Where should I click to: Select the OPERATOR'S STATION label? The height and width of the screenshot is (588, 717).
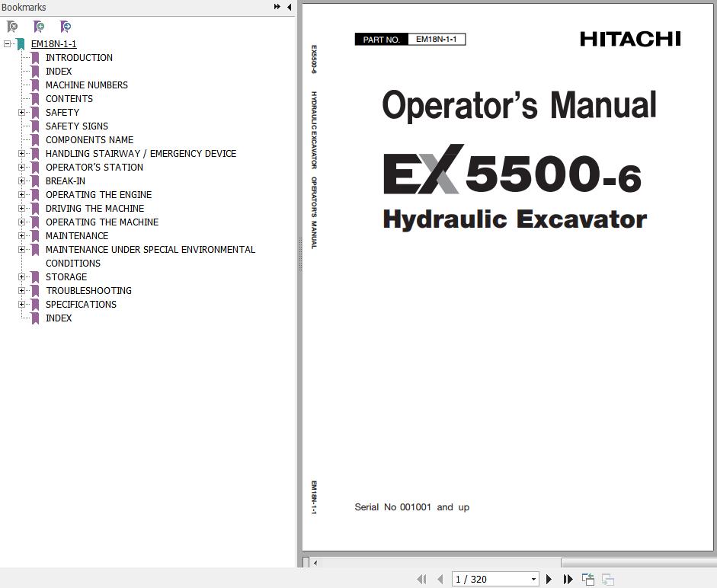[94, 168]
